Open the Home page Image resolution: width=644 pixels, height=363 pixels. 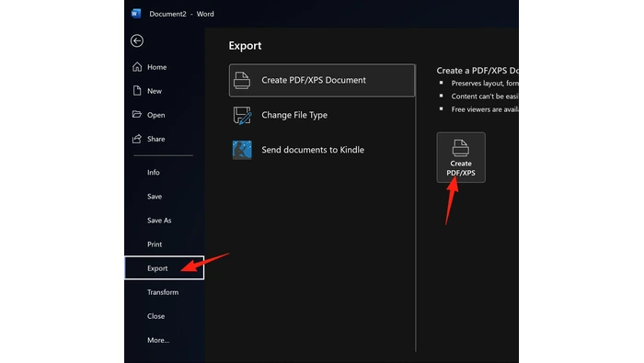[157, 67]
